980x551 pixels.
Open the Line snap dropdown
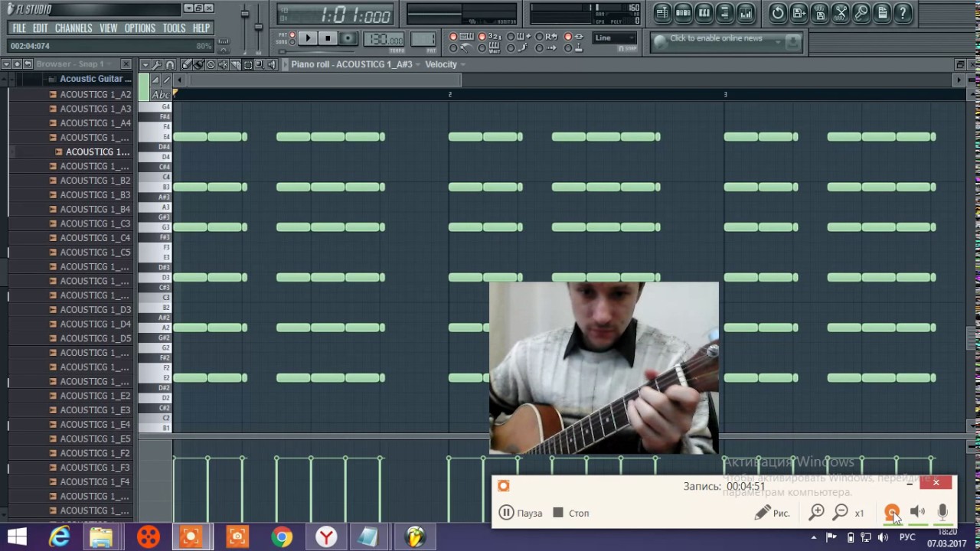[x=615, y=37]
